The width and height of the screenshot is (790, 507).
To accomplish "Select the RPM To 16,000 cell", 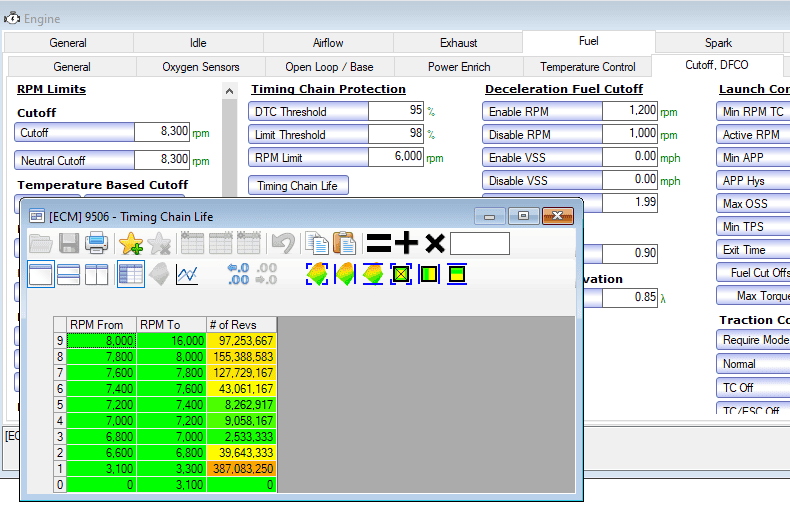I will tap(171, 341).
